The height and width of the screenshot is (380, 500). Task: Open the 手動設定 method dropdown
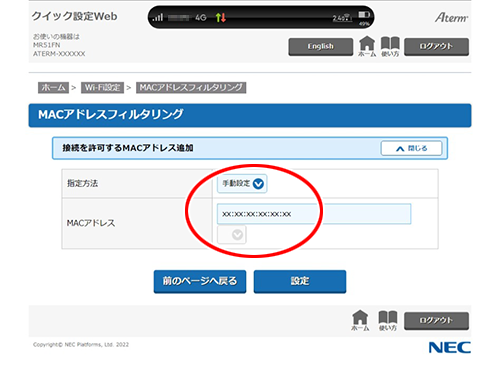[242, 183]
